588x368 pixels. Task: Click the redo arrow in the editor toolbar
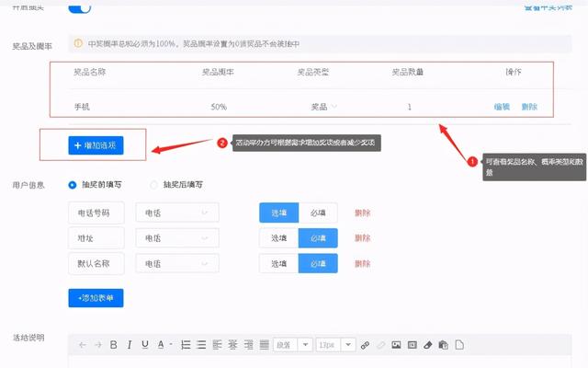[98, 345]
